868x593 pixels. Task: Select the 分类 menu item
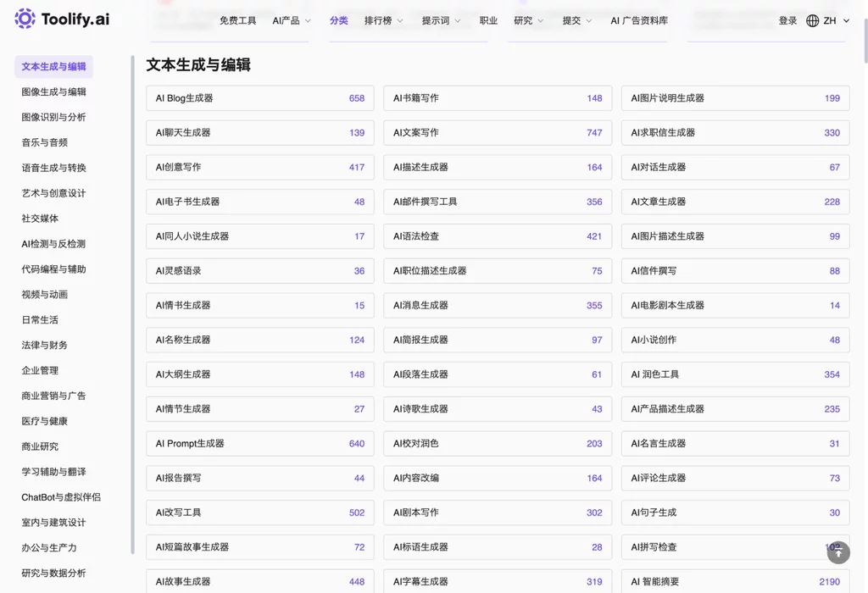click(338, 20)
